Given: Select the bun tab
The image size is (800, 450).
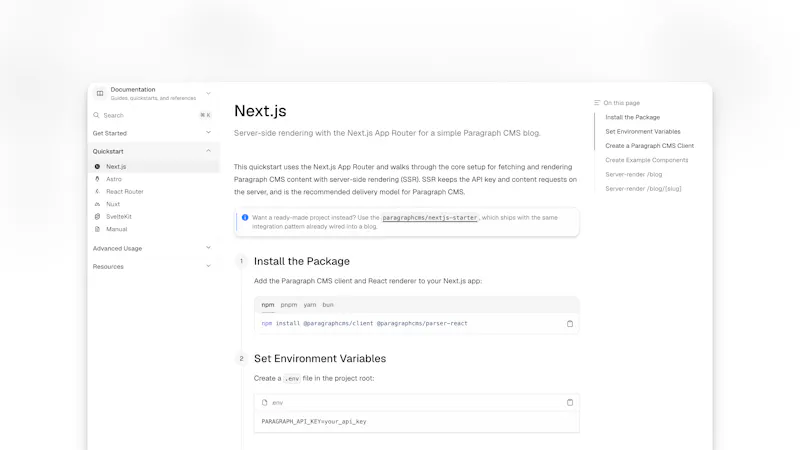Looking at the screenshot, I should (x=328, y=305).
